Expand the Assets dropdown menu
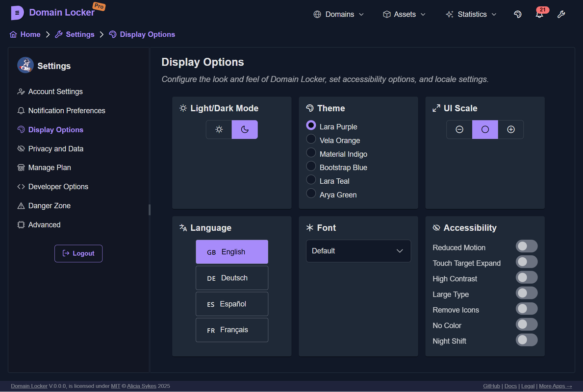The height and width of the screenshot is (392, 583). coord(404,14)
